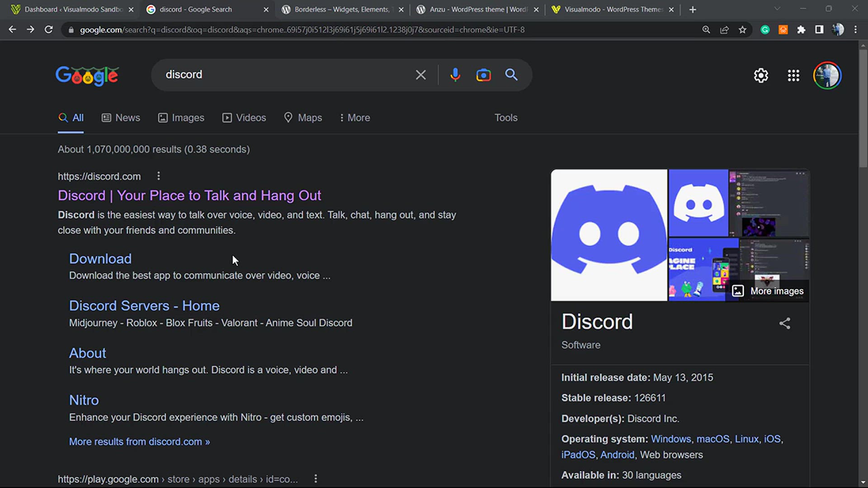The height and width of the screenshot is (488, 868).
Task: Go forward in browser history
Action: pos(30,29)
